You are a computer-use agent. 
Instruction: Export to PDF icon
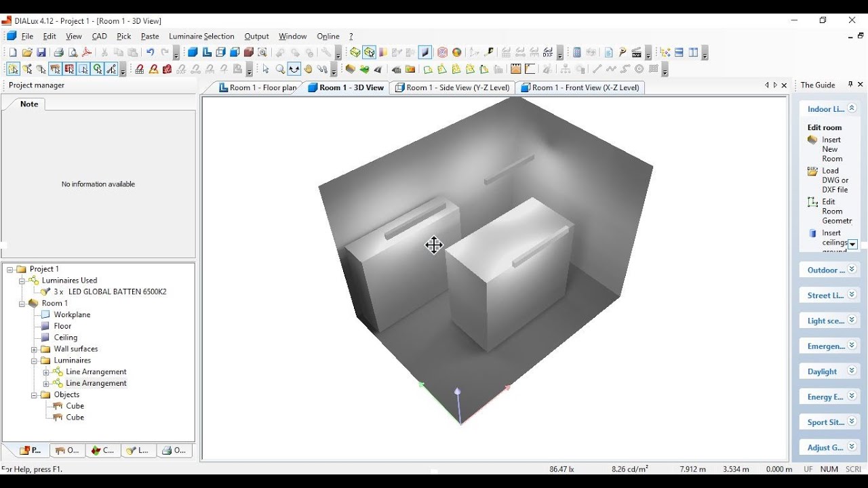(87, 52)
